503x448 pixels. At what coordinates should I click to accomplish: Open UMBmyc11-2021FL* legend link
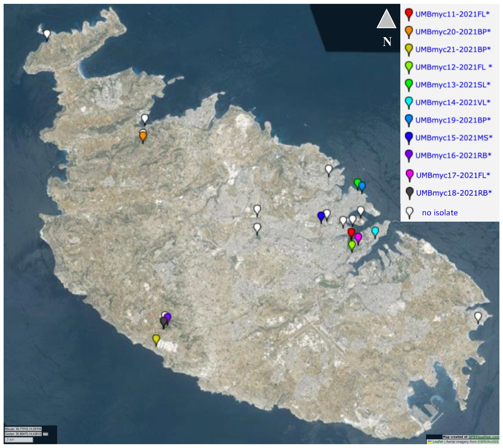(452, 14)
